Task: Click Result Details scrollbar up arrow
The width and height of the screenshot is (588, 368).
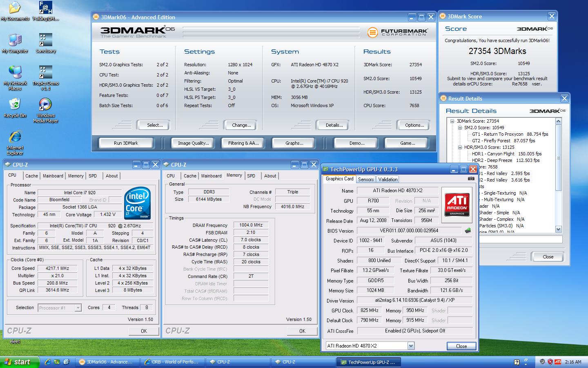Action: tap(559, 121)
